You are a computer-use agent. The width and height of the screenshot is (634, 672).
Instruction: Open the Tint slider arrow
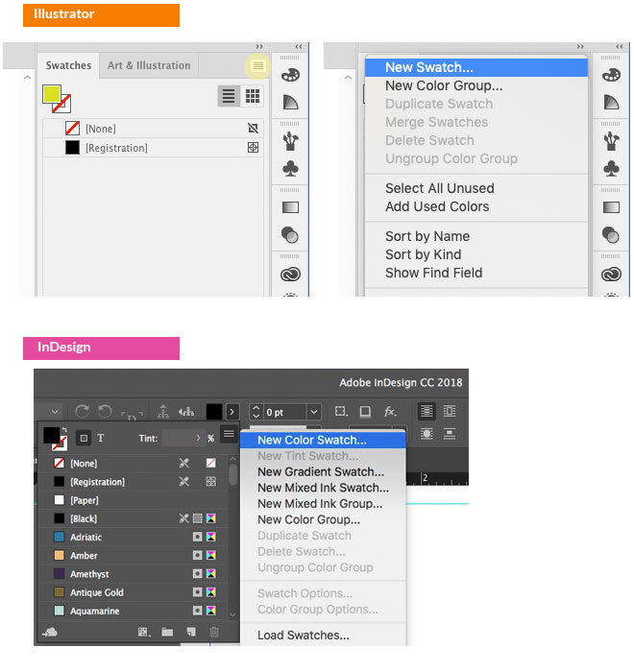[x=198, y=438]
